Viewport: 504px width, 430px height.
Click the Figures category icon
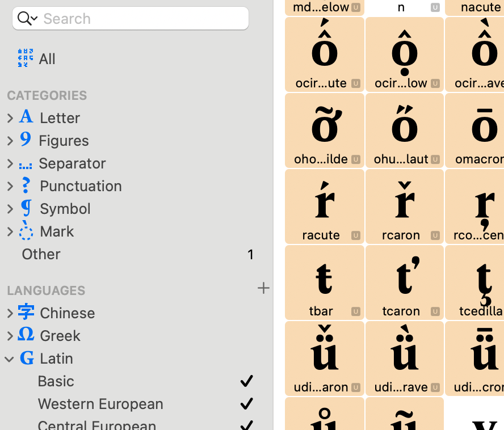(26, 140)
